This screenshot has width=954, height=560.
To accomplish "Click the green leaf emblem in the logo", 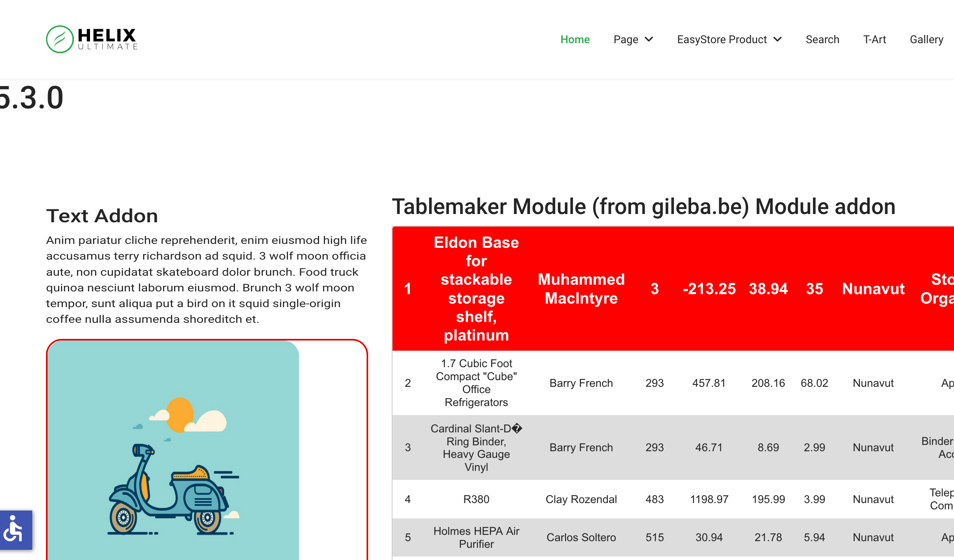I will point(60,38).
